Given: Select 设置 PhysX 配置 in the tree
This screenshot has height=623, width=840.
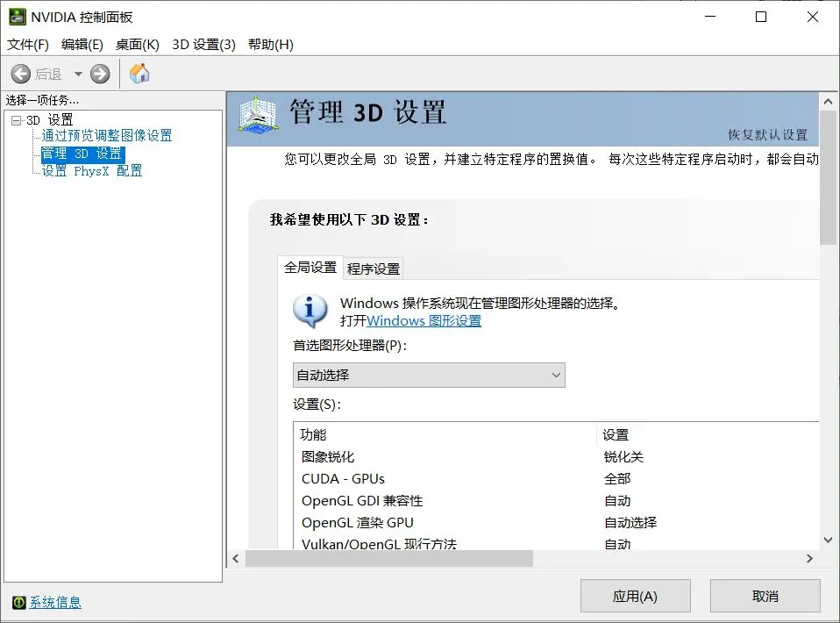Looking at the screenshot, I should point(92,171).
